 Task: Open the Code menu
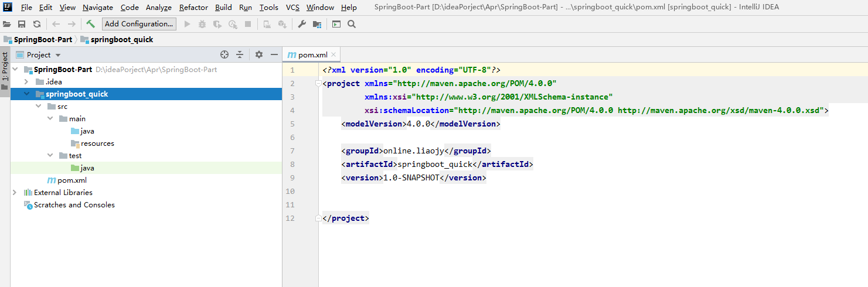coord(130,8)
